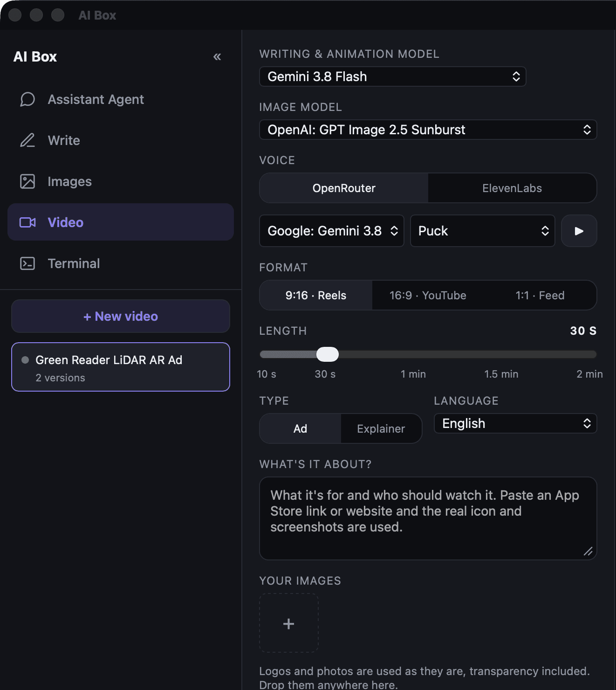Choose the 16:9 YouTube format

pyautogui.click(x=428, y=295)
